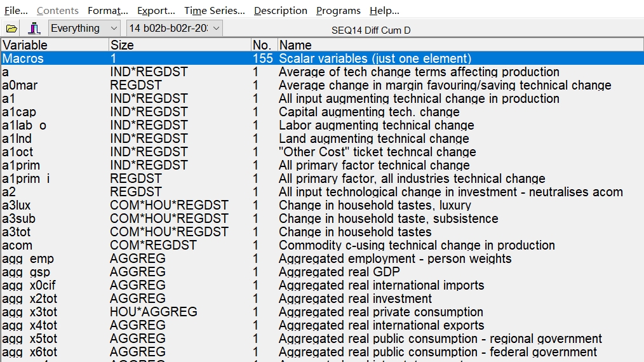Click the Description menu item

coord(280,11)
